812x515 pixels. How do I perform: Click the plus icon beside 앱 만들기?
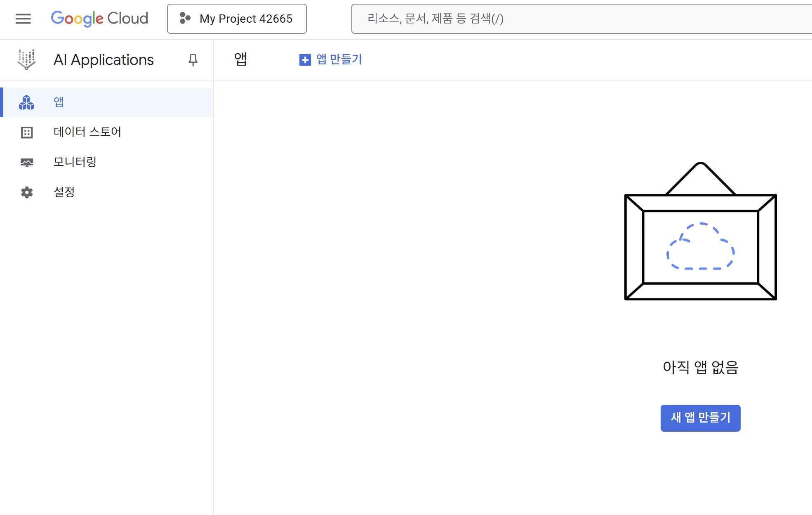click(305, 60)
